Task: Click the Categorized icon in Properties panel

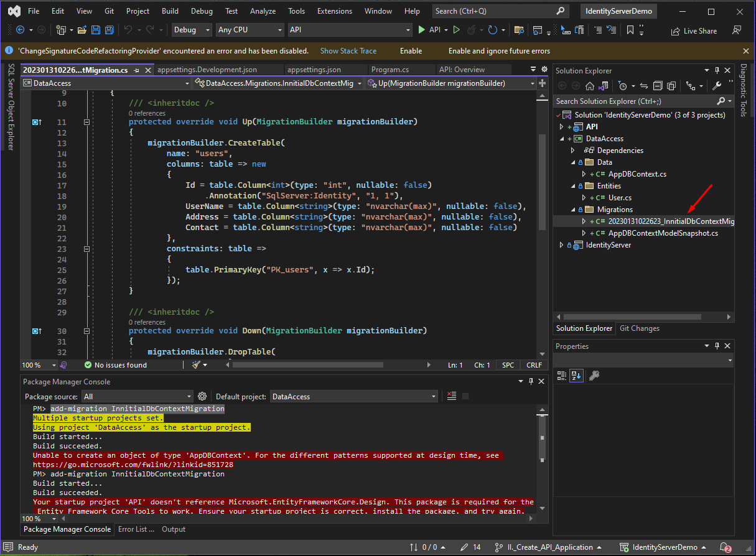Action: [562, 376]
